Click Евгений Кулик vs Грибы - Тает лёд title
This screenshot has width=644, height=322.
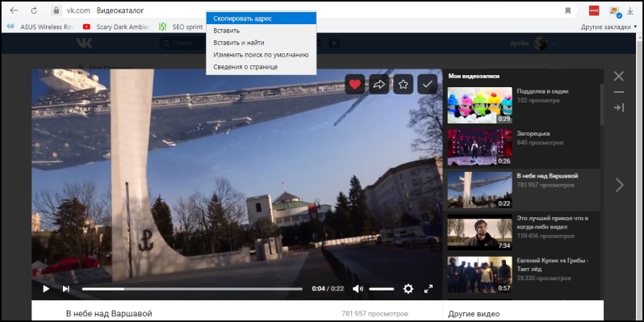click(x=553, y=265)
